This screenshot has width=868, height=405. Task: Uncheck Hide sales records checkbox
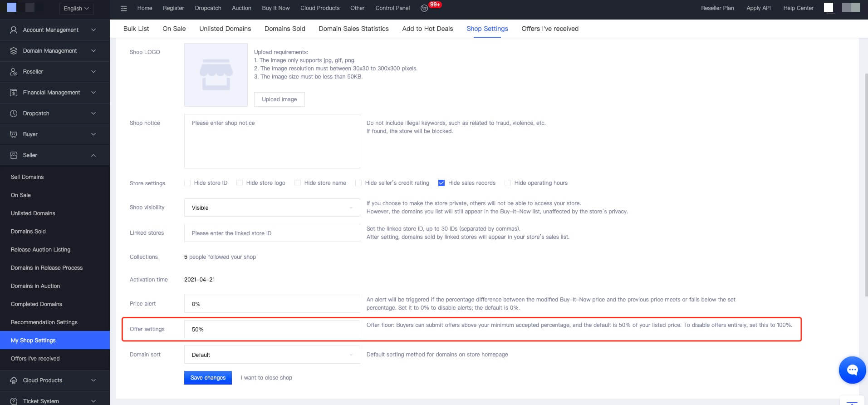(x=441, y=183)
